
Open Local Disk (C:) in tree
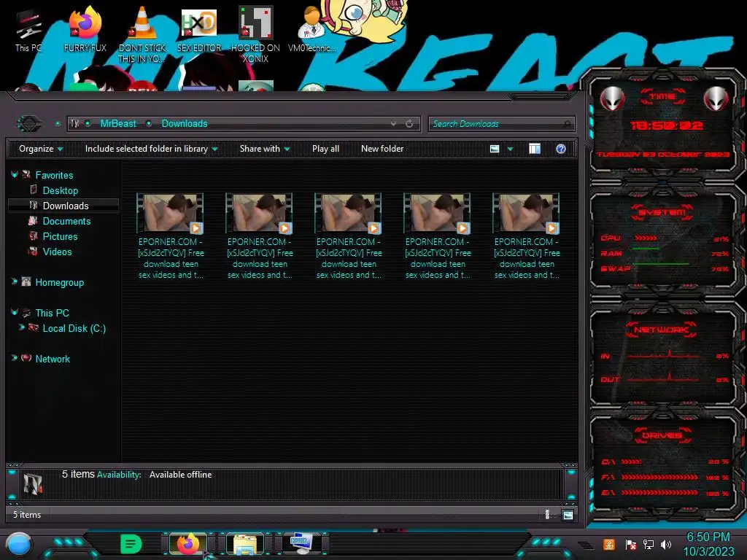(74, 328)
